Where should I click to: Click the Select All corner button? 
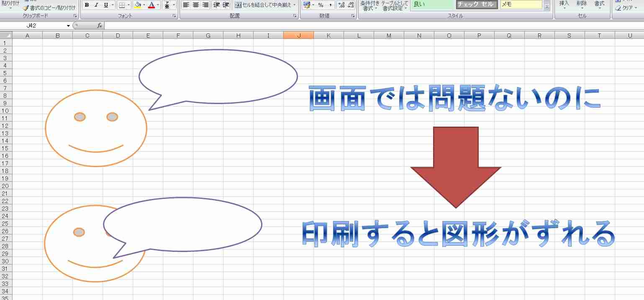[x=6, y=36]
